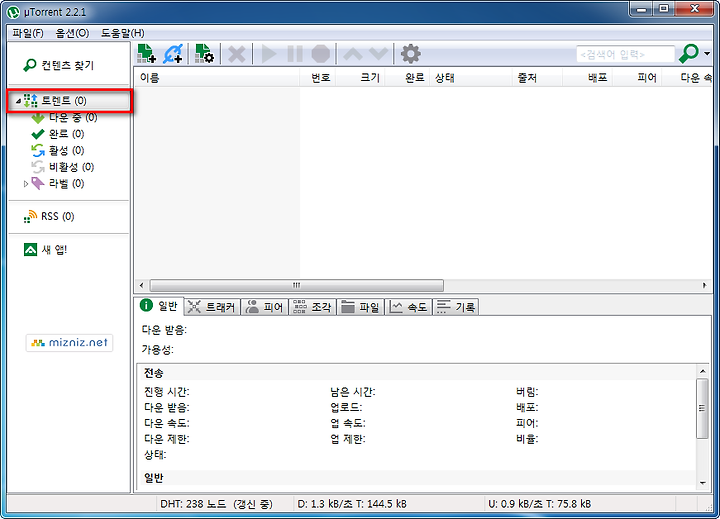
Task: Select 트렌트 (0) category
Action: coord(69,101)
